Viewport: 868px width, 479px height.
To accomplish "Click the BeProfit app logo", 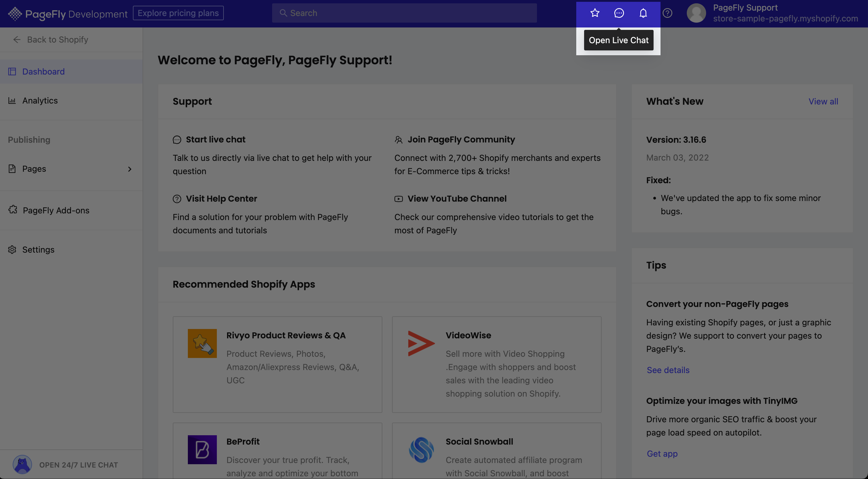I will (202, 449).
